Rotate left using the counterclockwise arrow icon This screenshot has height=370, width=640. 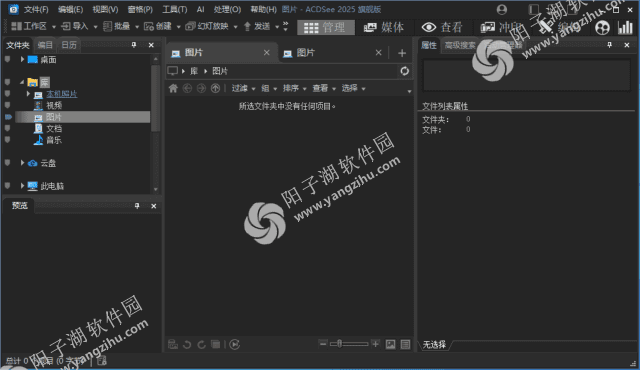coord(187,345)
